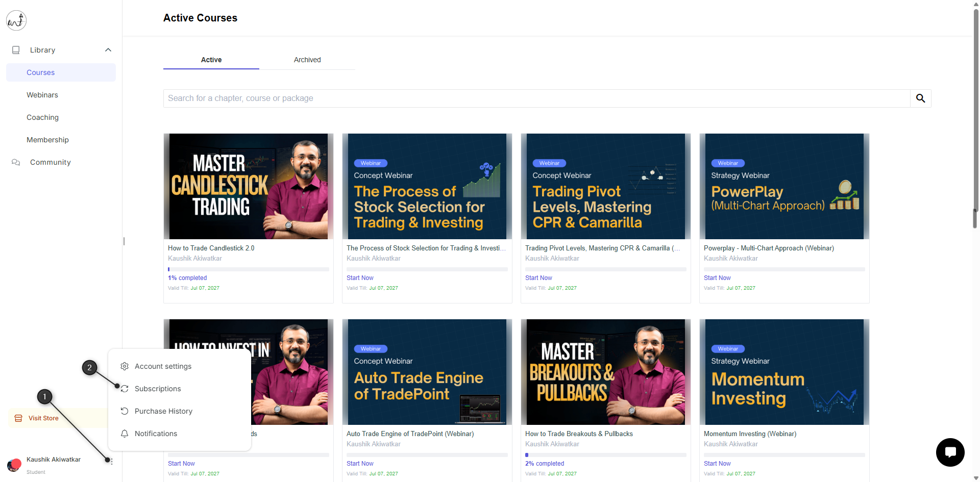Open PowerPlay Multi-Chart webinar thumbnail

tap(785, 186)
